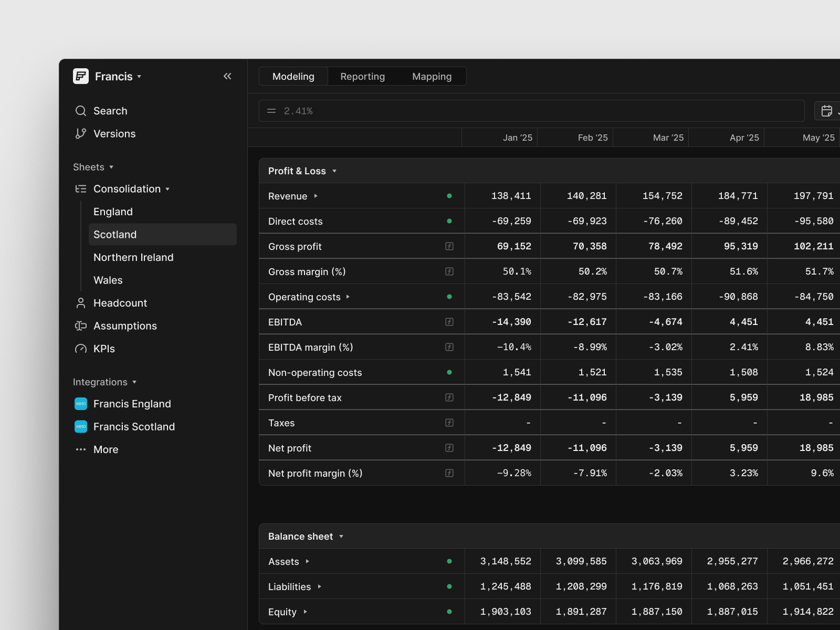Screen dimensions: 840x630
Task: Click the Net profit margin (%) formula icon
Action: click(x=449, y=473)
